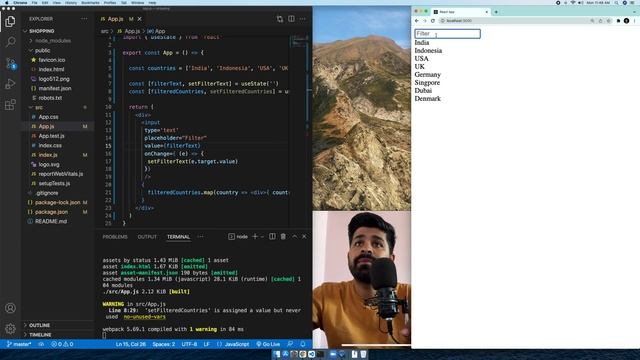
Task: Click the Open Changes icon in editor toolbar
Action: [280, 19]
